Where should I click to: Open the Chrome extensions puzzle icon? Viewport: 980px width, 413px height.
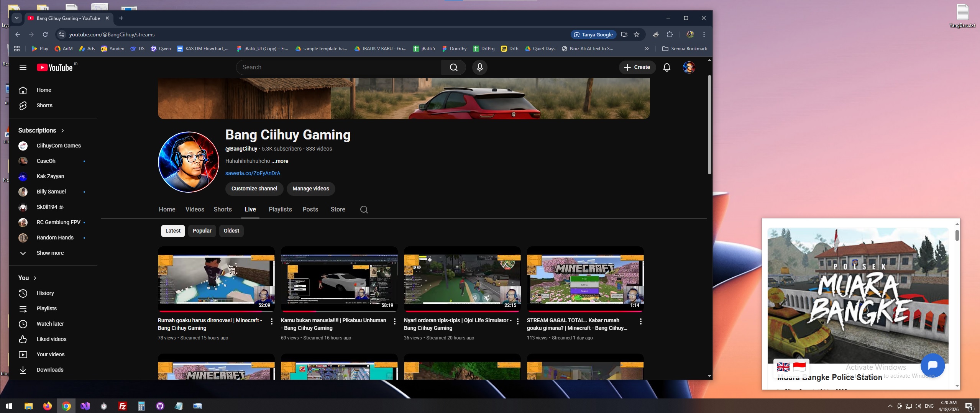point(670,34)
